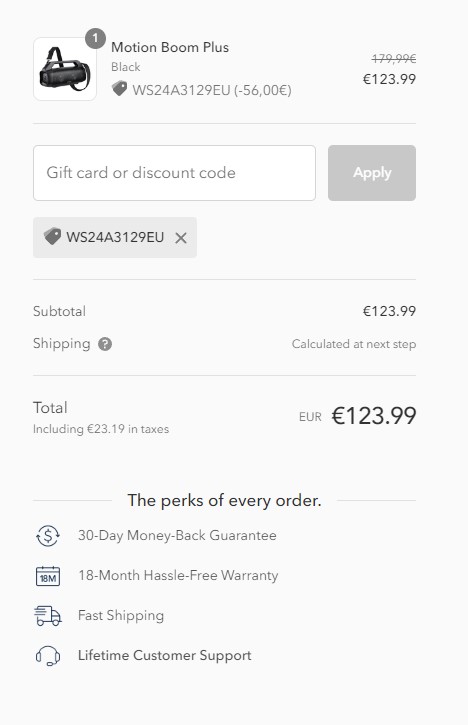Image resolution: width=468 pixels, height=725 pixels.
Task: Click the money-back guarantee icon
Action: (48, 536)
